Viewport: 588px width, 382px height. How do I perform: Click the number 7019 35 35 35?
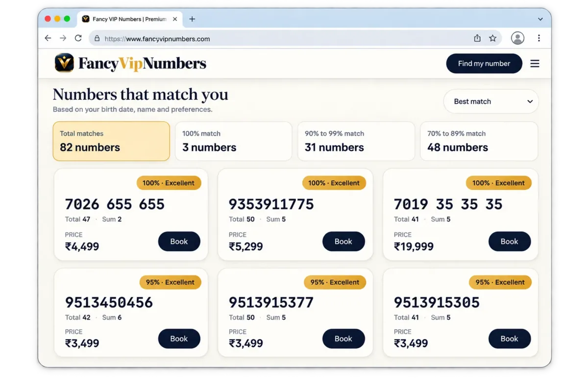(448, 204)
